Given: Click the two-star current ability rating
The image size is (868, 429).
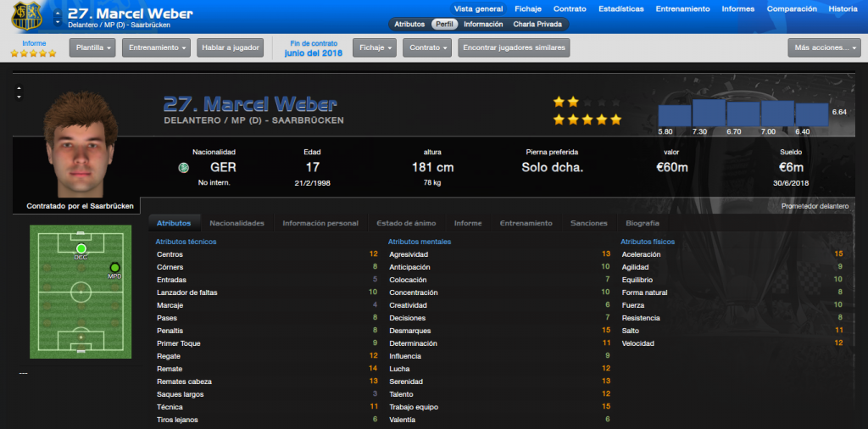Looking at the screenshot, I should 565,102.
